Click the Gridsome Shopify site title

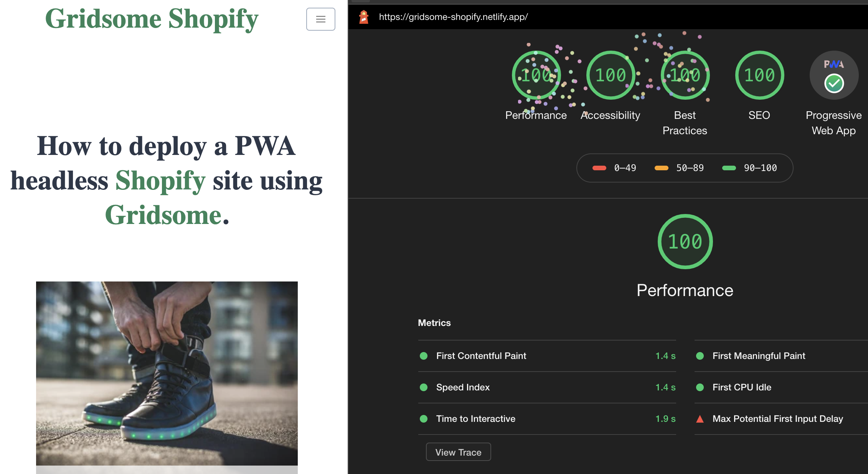pos(152,18)
